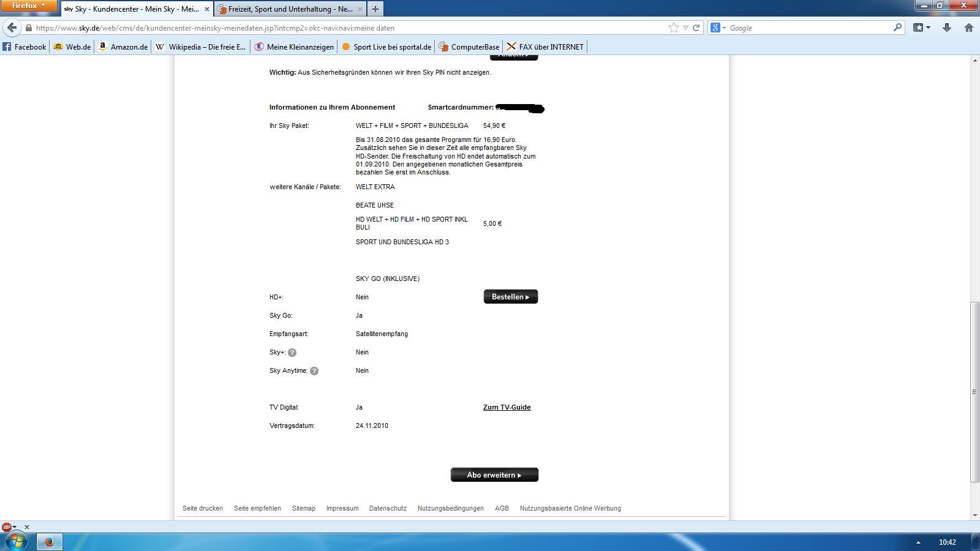Open search engine Google icon dropdown
Viewport: 980px width, 551px height.
click(718, 28)
